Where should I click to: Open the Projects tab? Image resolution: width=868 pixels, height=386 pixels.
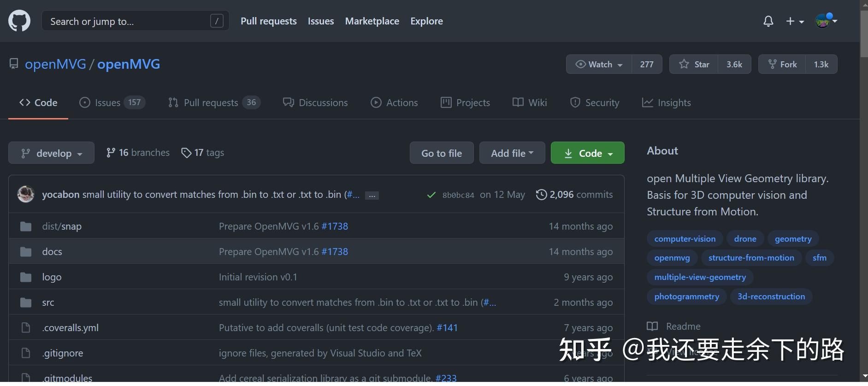click(x=465, y=102)
